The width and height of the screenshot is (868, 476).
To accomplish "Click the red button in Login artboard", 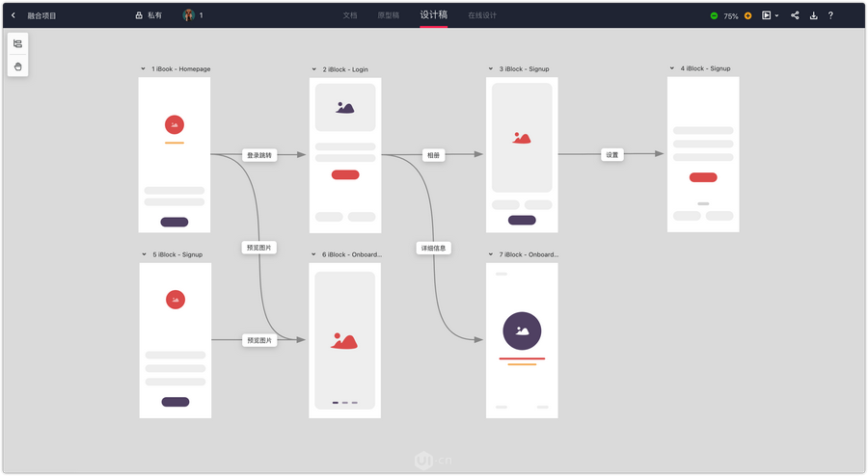I will pyautogui.click(x=345, y=174).
